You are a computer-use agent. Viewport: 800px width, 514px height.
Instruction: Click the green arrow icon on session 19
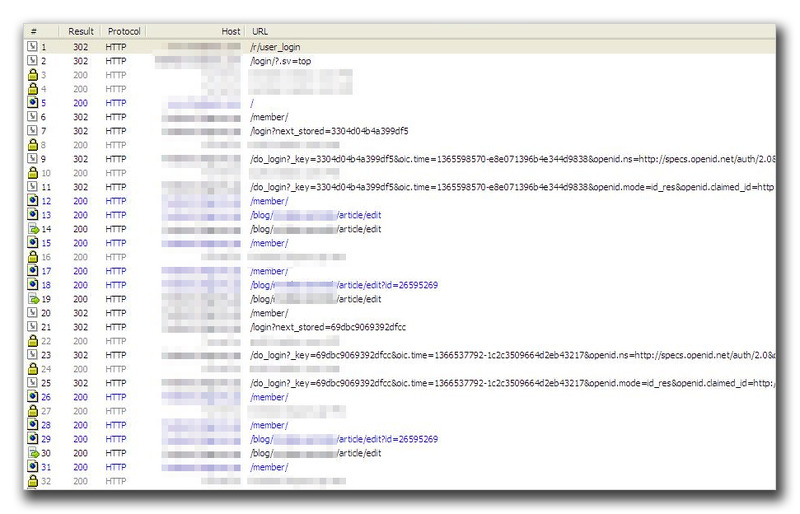pos(32,299)
